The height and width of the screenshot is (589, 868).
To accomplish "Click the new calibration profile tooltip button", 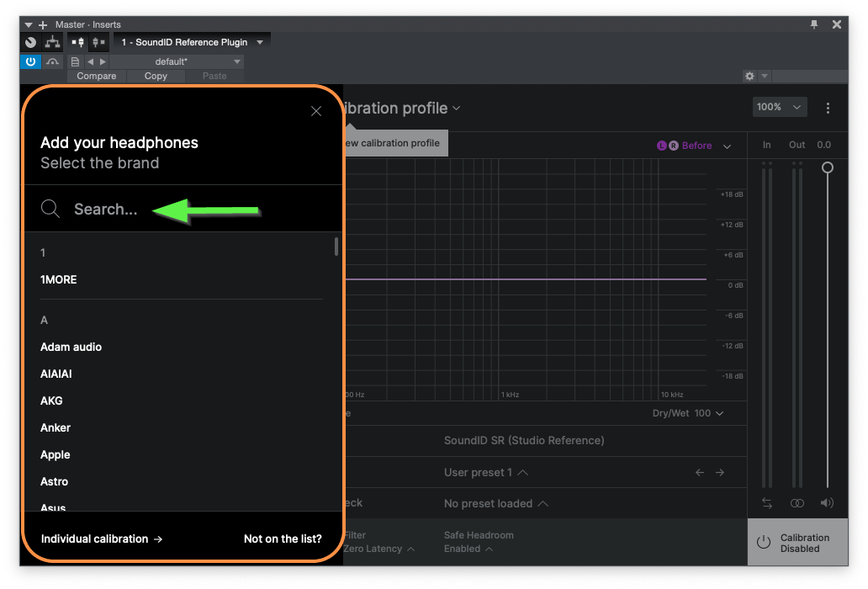I will pyautogui.click(x=395, y=143).
